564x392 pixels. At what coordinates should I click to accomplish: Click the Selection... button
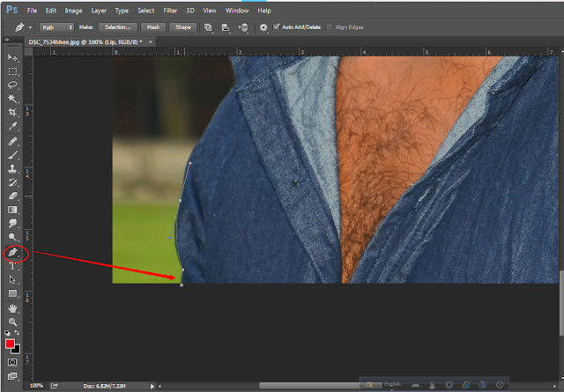click(117, 27)
